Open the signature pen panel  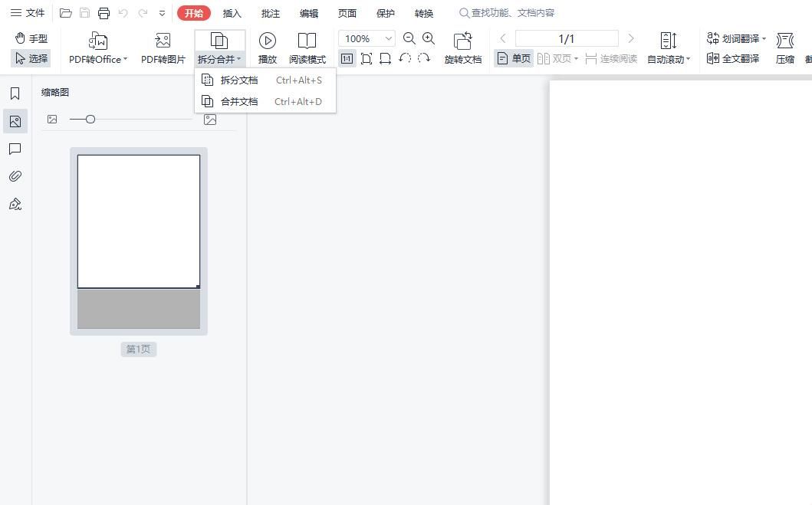tap(15, 205)
